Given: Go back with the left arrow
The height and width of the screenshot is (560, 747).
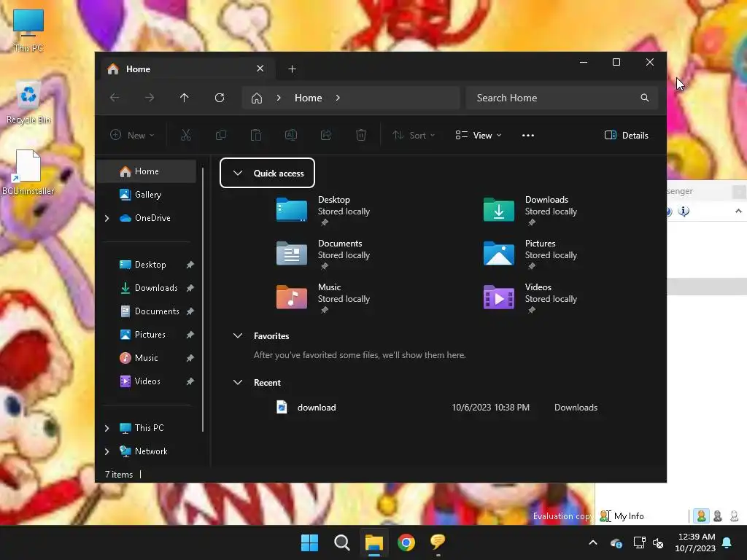Looking at the screenshot, I should click(x=115, y=98).
